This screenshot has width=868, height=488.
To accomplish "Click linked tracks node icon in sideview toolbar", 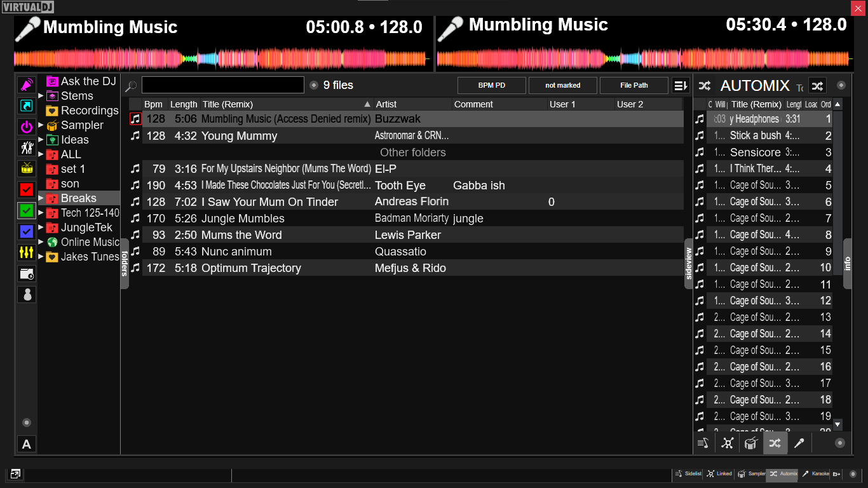I will tap(728, 443).
